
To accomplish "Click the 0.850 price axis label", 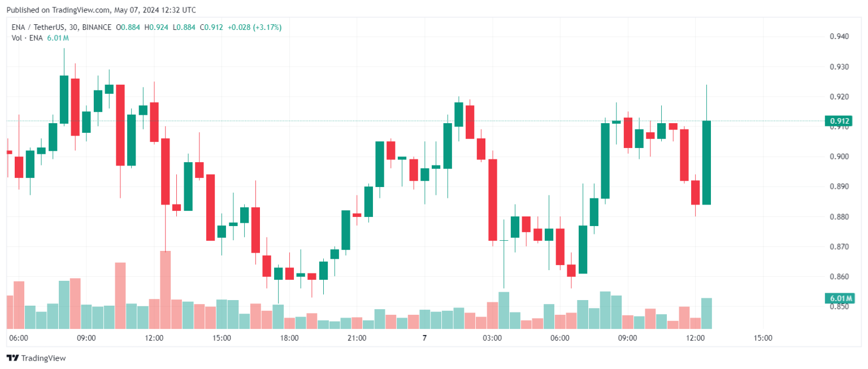I will [839, 307].
